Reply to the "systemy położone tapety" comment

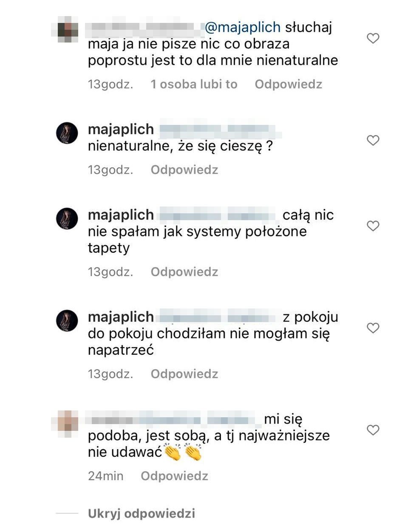click(x=184, y=272)
